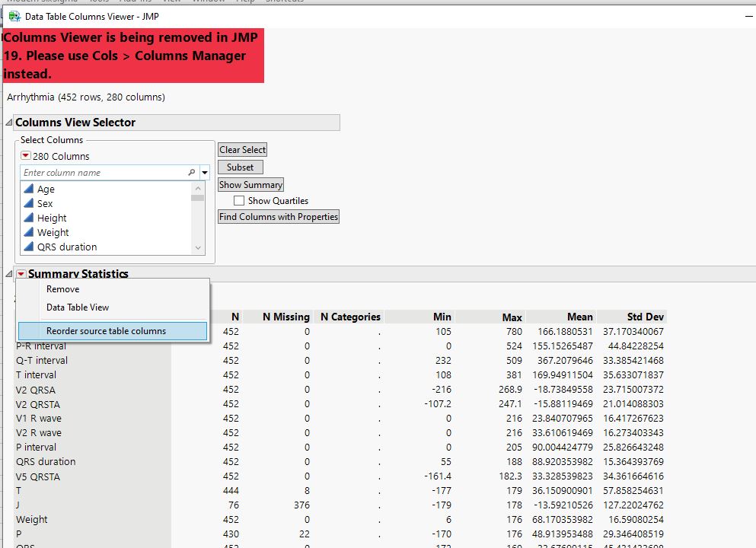
Task: Select Data Table View menu entry
Action: pyautogui.click(x=78, y=307)
